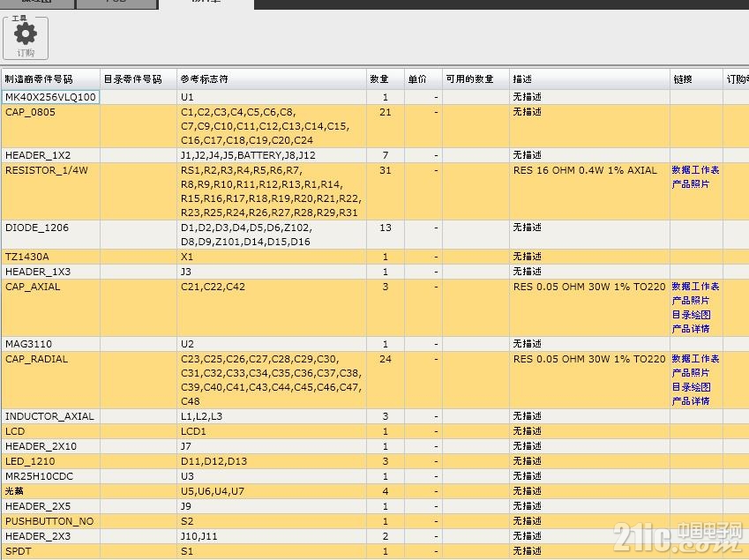This screenshot has width=749, height=560.
Task: Click the 链接 column header
Action: pos(696,79)
